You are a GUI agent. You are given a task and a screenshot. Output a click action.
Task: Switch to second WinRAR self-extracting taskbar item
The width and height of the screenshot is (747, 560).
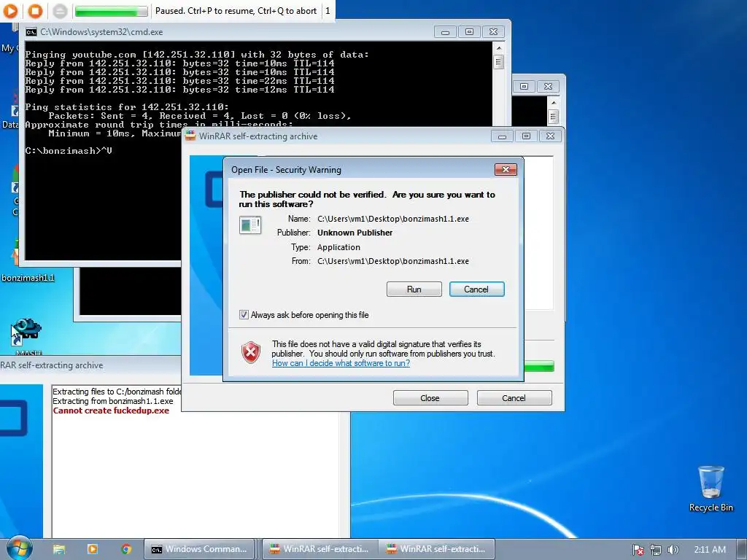coord(438,549)
